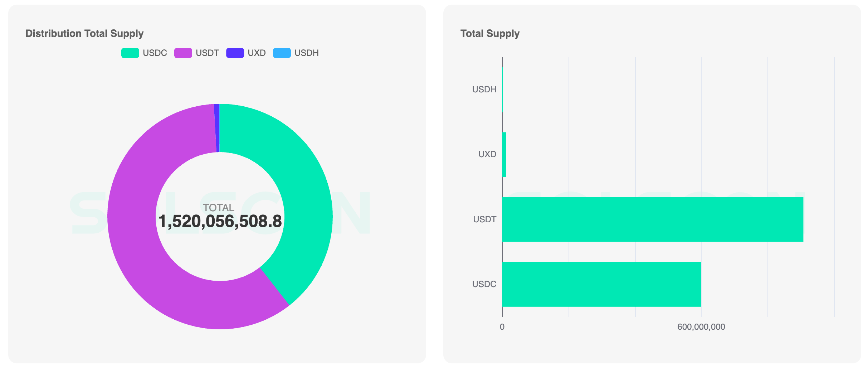
Task: Click the donut center TOTAL value
Action: 220,221
